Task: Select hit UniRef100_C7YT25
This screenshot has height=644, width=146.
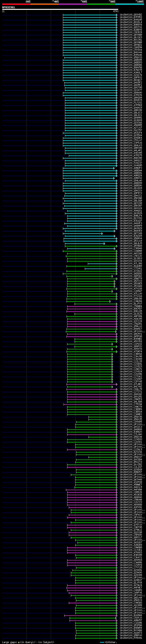Action: tap(131, 567)
